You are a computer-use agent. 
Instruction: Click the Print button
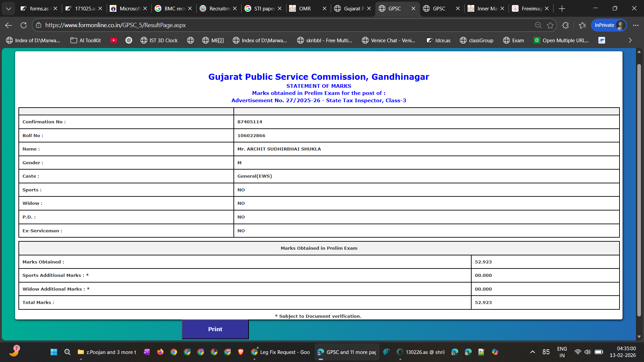point(215,329)
